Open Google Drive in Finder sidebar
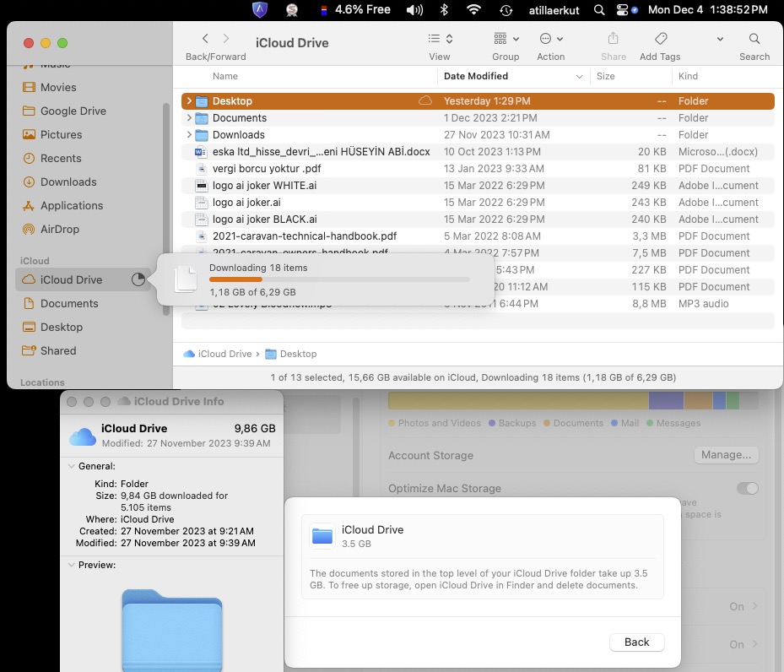 (64, 111)
